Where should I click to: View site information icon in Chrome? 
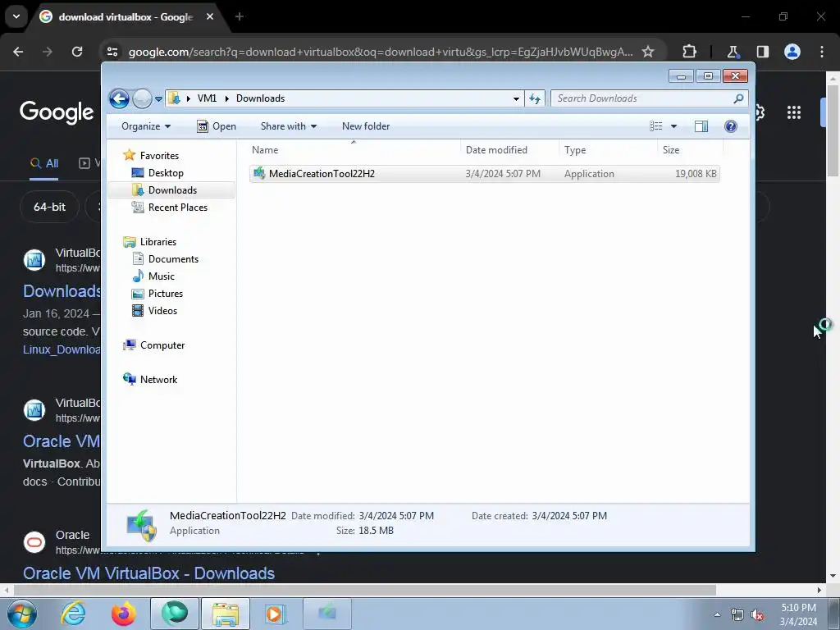pyautogui.click(x=112, y=52)
